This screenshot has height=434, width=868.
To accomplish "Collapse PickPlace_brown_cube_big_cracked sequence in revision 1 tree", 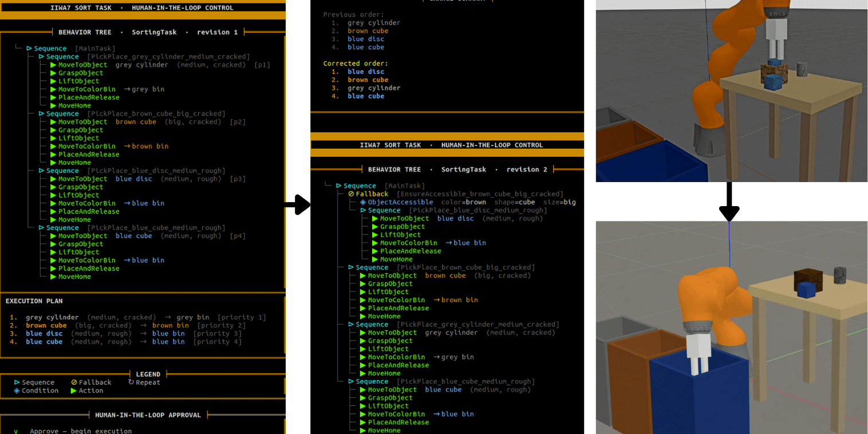I will tap(41, 114).
